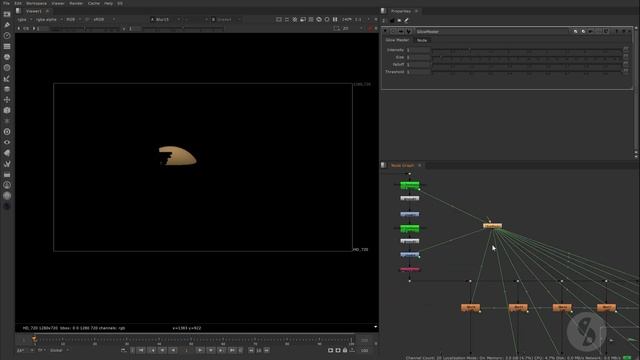This screenshot has height=360, width=640.
Task: Float the GlowMaster properties panel
Action: point(623,31)
